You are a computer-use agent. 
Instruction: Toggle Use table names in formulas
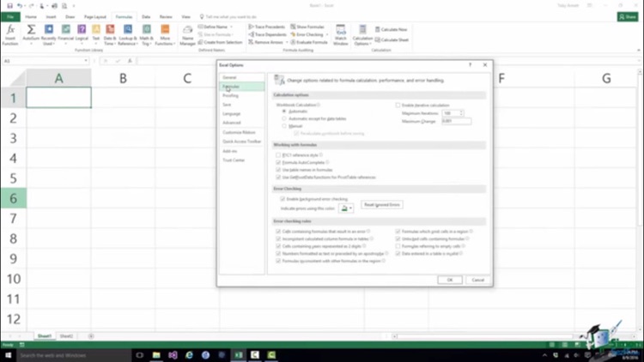pyautogui.click(x=278, y=170)
